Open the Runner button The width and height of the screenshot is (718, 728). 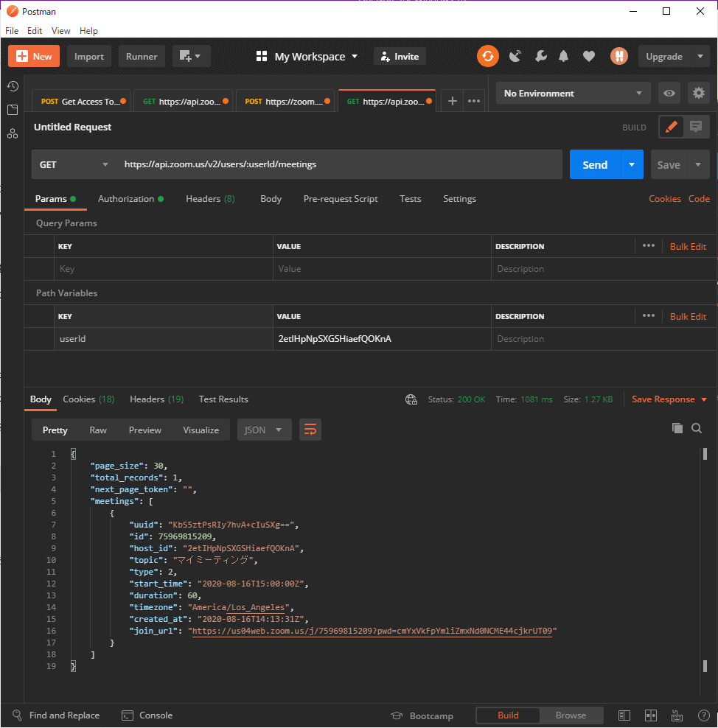tap(142, 56)
